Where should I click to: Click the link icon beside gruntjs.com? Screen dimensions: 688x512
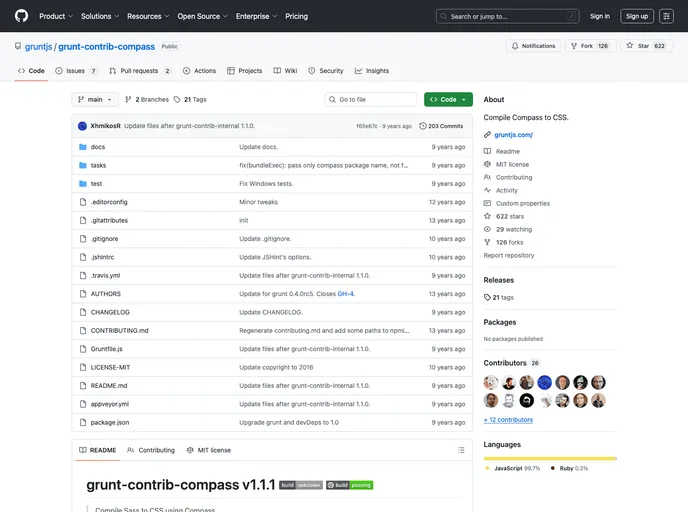tap(487, 135)
